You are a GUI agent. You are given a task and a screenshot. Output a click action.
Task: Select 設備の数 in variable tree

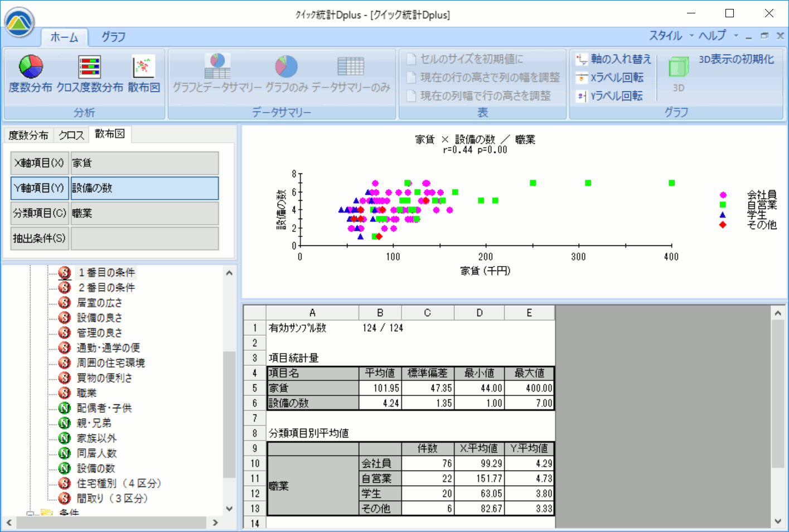click(x=96, y=468)
